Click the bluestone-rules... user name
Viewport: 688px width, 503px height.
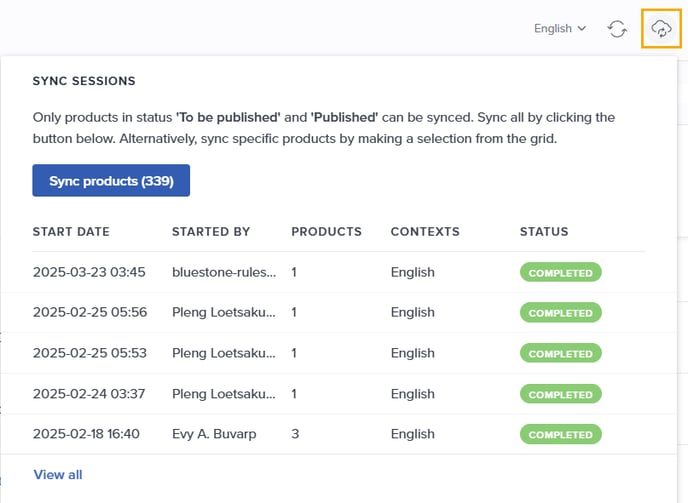(x=224, y=272)
